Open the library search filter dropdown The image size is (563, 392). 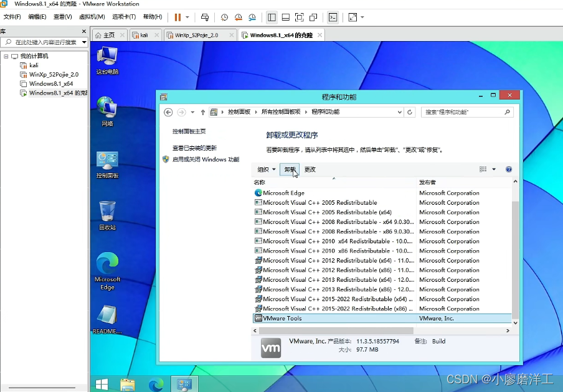point(84,42)
